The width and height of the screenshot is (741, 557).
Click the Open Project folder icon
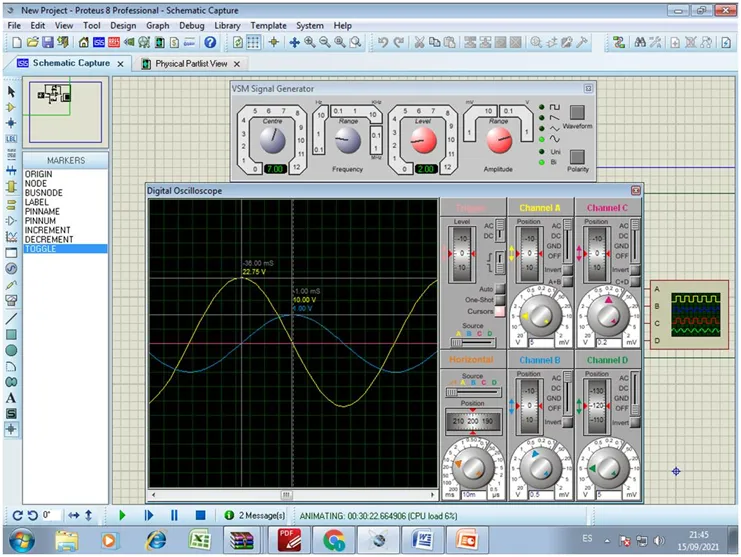[32, 43]
